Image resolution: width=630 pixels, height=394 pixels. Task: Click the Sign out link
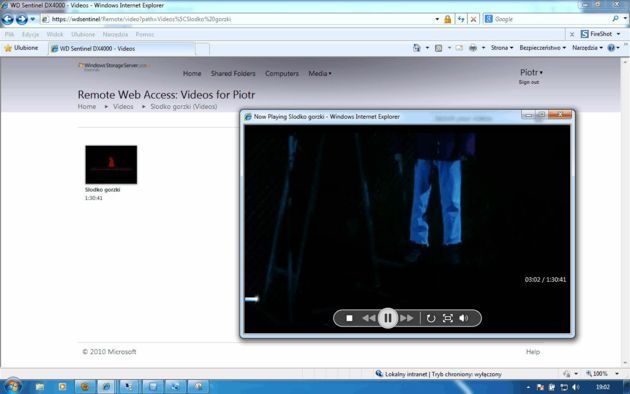[x=529, y=82]
